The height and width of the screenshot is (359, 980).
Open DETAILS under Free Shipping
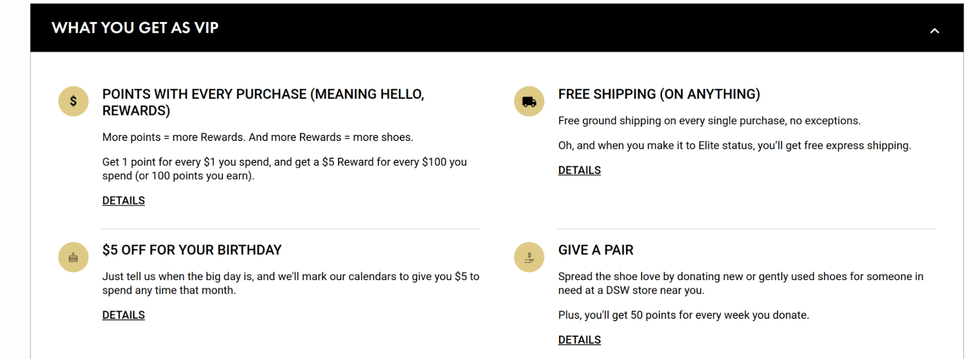[579, 170]
